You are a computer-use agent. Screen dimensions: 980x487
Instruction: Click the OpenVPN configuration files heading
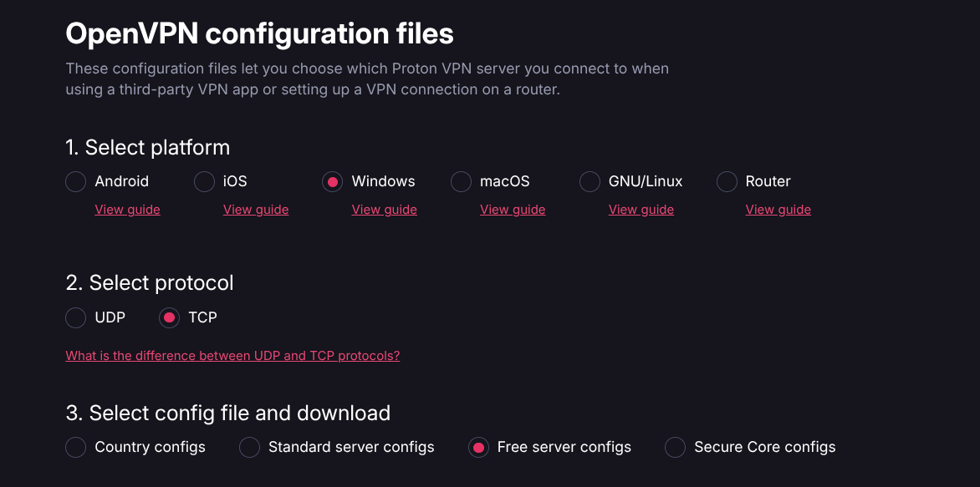coord(259,33)
